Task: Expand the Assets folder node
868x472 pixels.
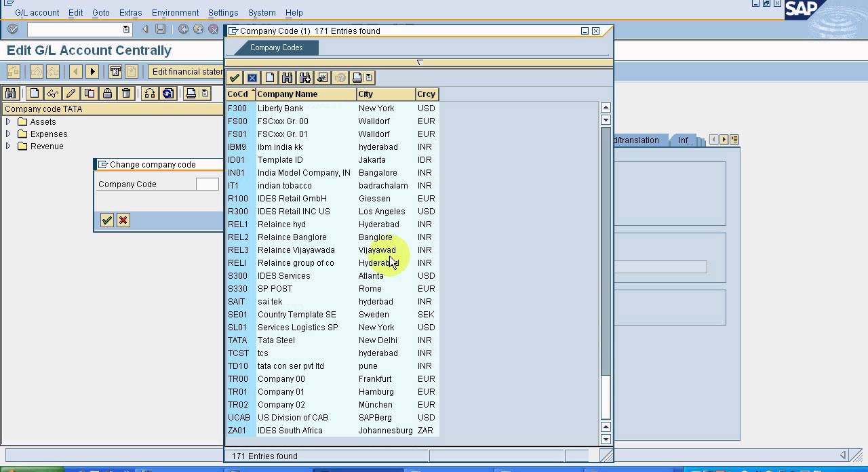Action: click(x=8, y=122)
